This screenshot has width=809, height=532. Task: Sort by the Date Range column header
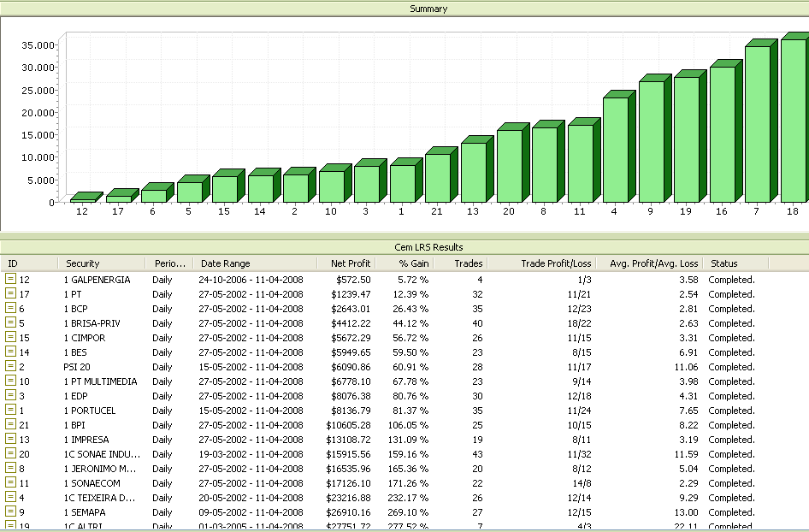255,263
